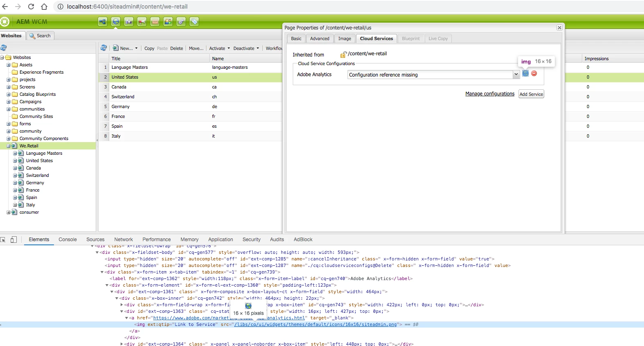Select the Cloud Services tab
The image size is (644, 346).
click(376, 38)
